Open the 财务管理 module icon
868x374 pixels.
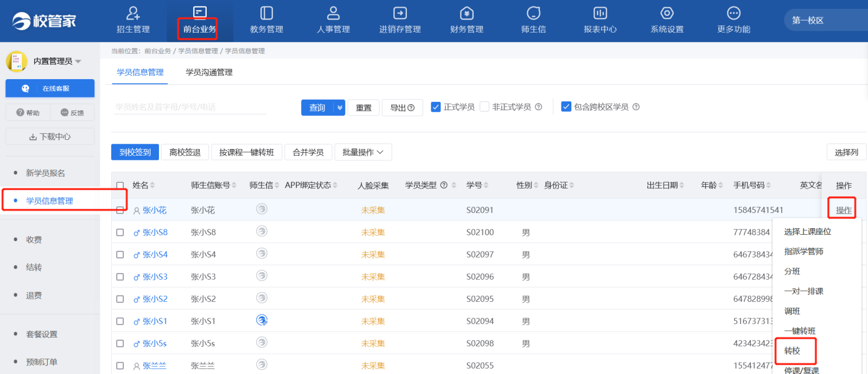click(x=467, y=13)
